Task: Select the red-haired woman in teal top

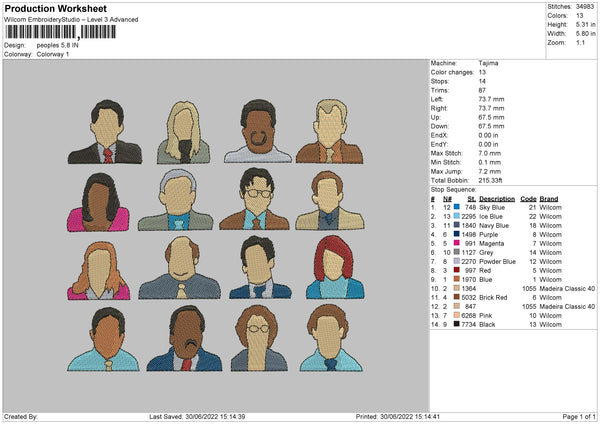Action: 335,267
